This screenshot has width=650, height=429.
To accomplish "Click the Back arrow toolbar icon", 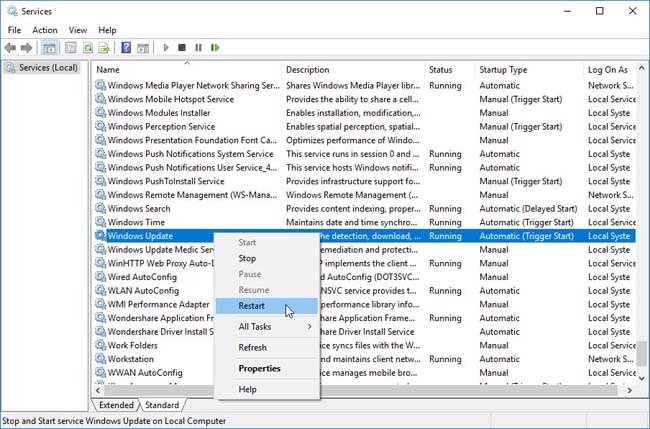I will [x=10, y=48].
